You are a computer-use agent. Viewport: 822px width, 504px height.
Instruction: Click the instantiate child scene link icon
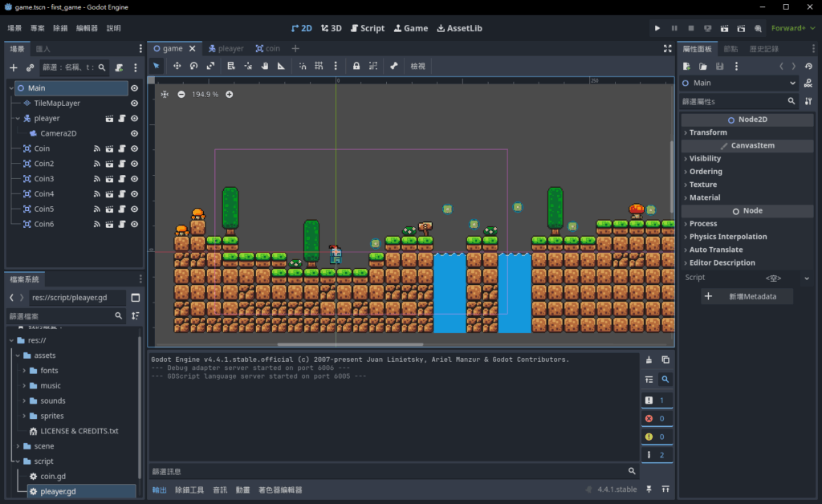coord(30,67)
